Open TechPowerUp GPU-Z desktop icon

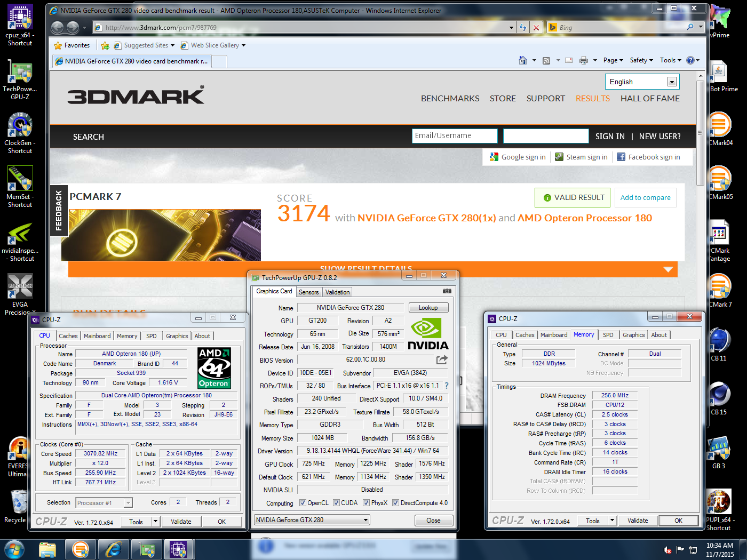(20, 79)
